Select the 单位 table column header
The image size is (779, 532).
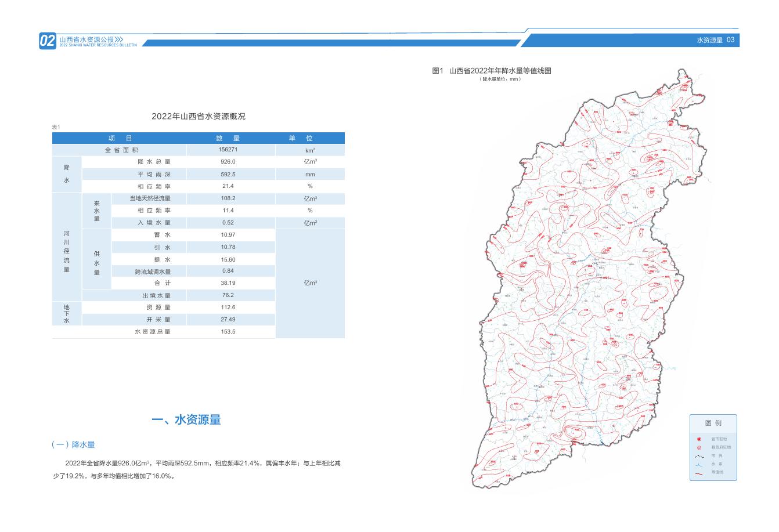(x=309, y=138)
